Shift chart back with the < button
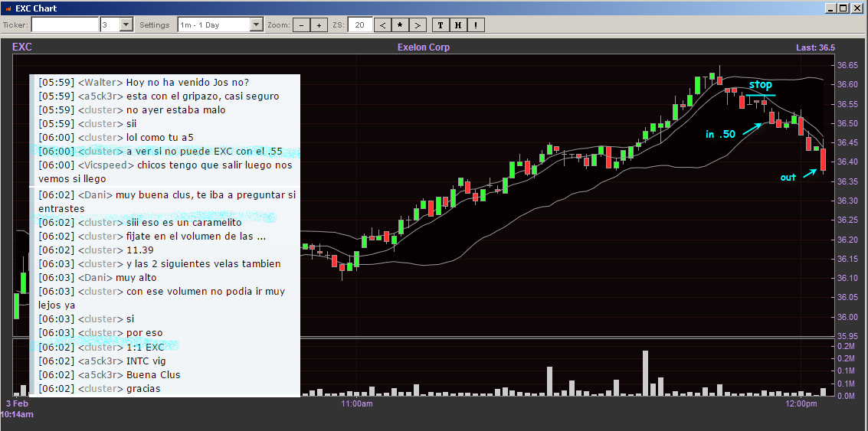868x431 pixels. coord(382,25)
